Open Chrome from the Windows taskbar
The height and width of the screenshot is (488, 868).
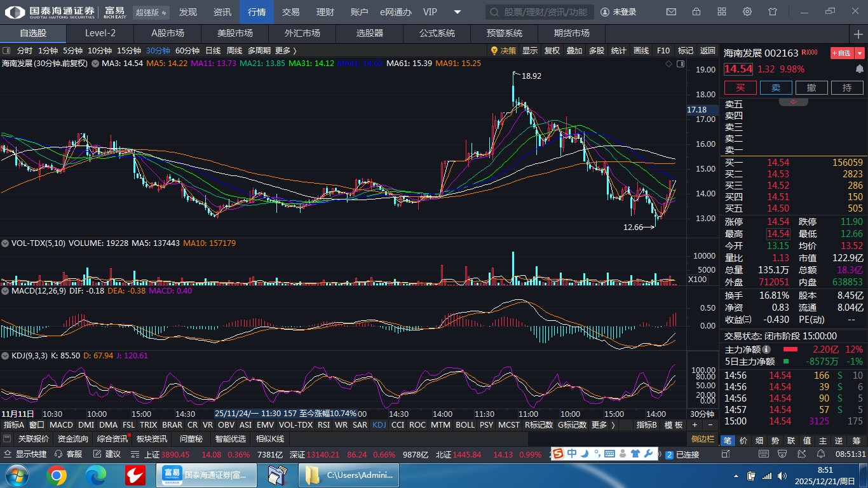(x=57, y=475)
